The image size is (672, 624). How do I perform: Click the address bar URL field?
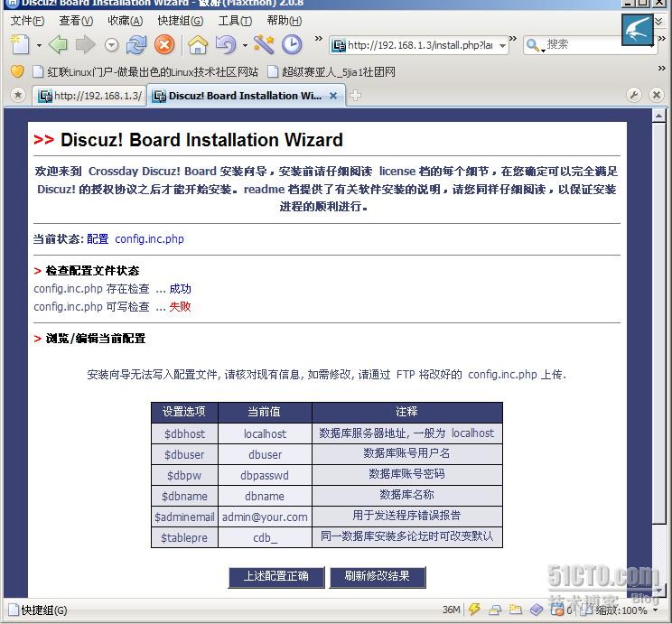click(x=420, y=45)
